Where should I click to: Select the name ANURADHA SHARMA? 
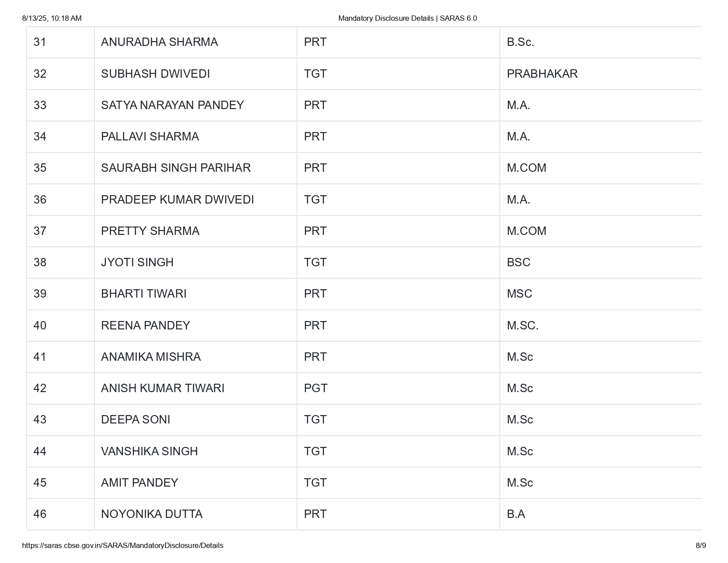point(159,42)
